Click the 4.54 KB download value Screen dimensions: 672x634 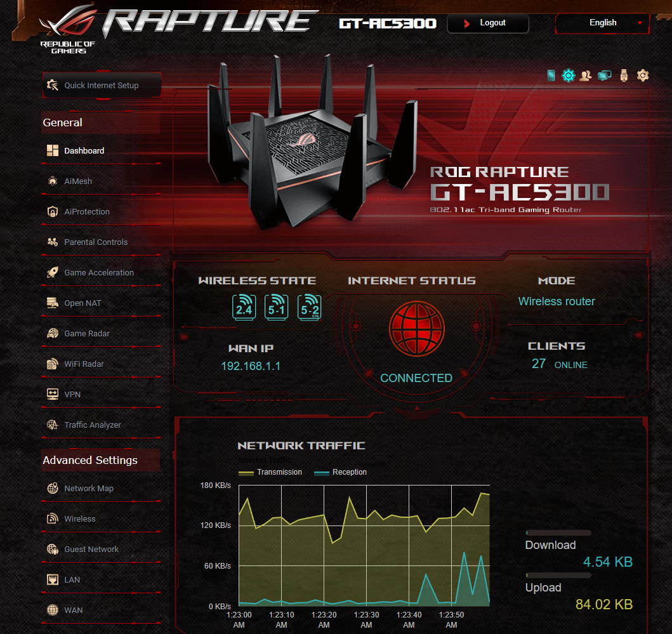click(x=608, y=562)
